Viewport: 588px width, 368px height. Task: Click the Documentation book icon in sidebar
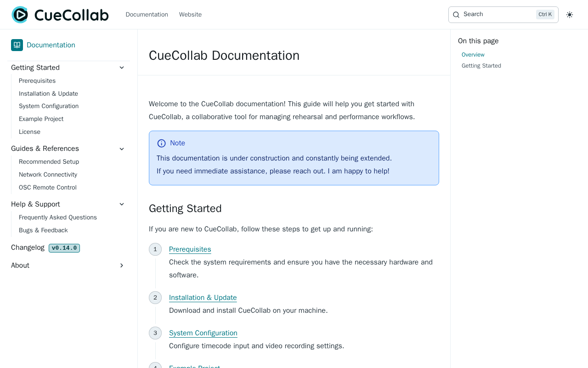click(x=17, y=45)
